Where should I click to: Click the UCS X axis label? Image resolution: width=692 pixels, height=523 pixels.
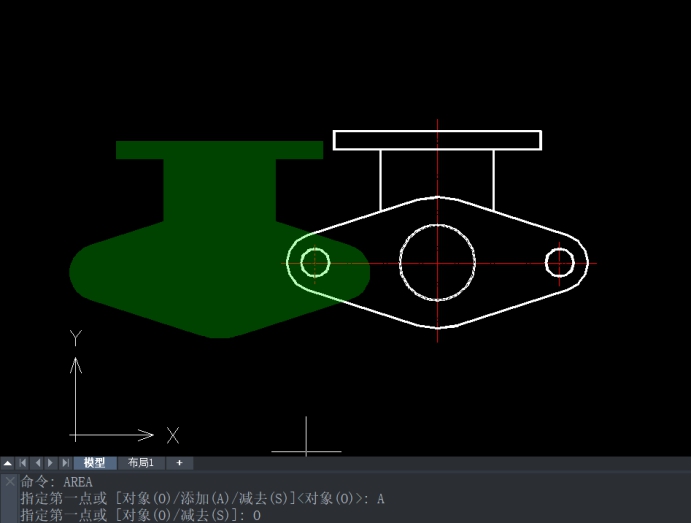tap(173, 436)
